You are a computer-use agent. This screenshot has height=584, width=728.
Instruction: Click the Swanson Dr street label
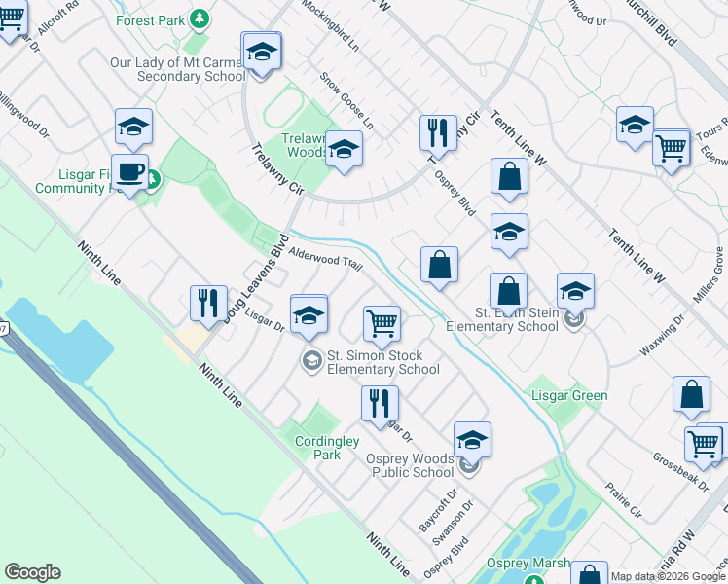click(453, 523)
